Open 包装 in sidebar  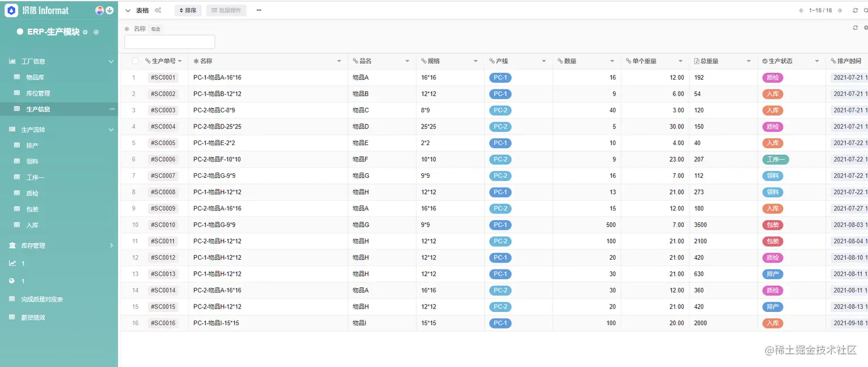(32, 209)
